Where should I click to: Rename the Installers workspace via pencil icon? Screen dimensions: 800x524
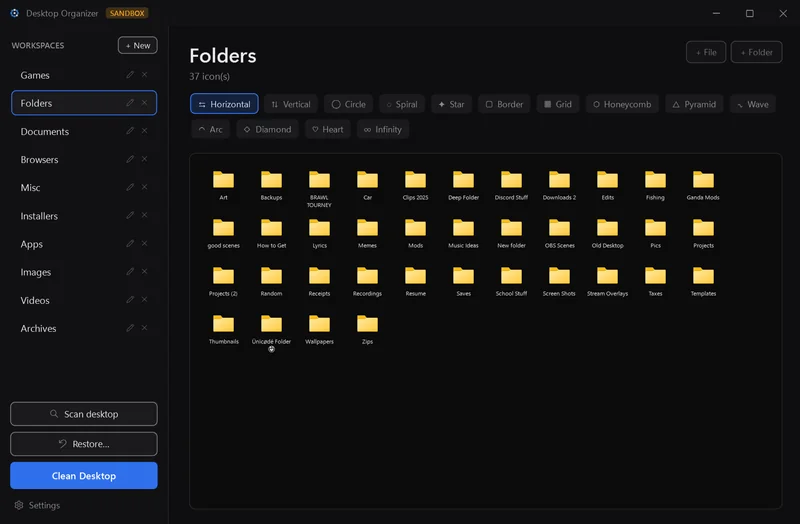(130, 215)
